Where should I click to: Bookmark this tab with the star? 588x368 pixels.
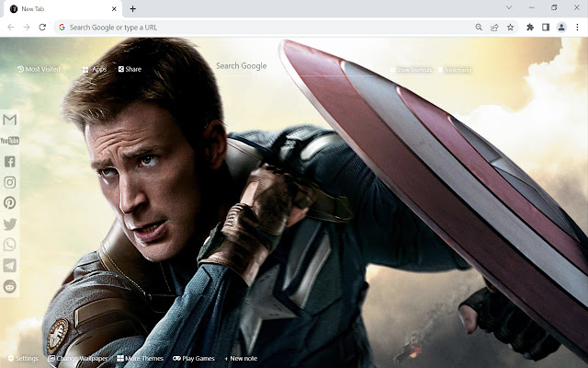[x=511, y=27]
